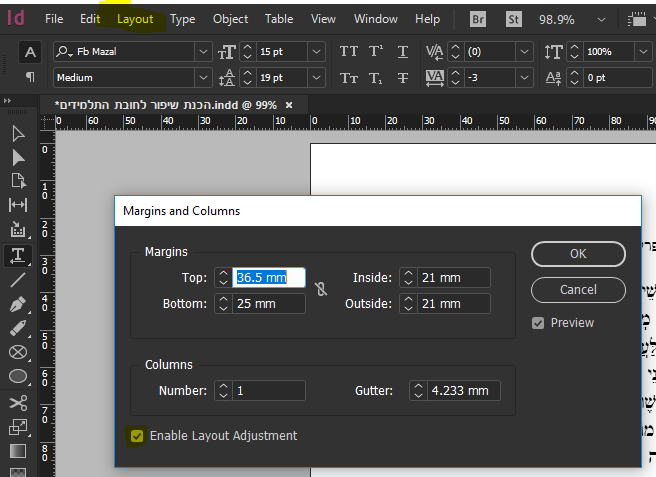Select the Gap tool
Screen dimensions: 656x477
18,205
